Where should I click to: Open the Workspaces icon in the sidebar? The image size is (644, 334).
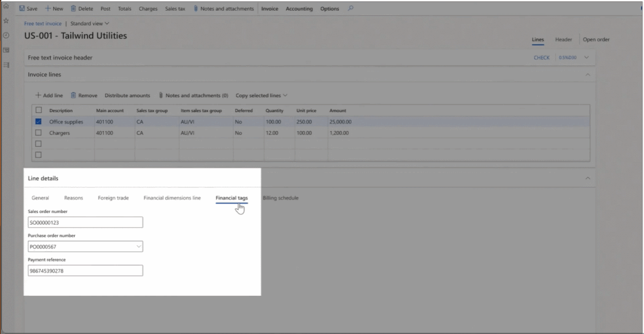click(6, 50)
